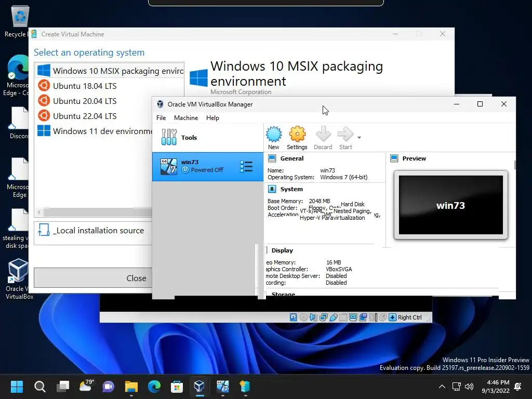Click the optical disk status icon
Viewport: 532px width, 399px height.
tap(303, 317)
